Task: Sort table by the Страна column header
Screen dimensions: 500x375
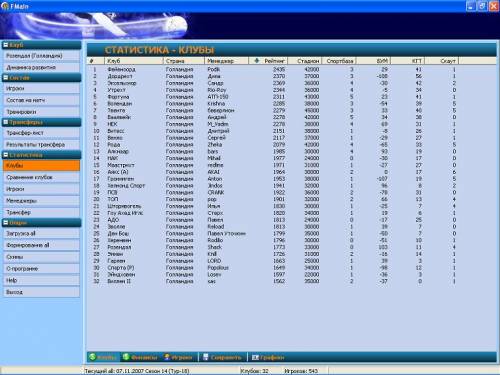Action: [x=184, y=61]
